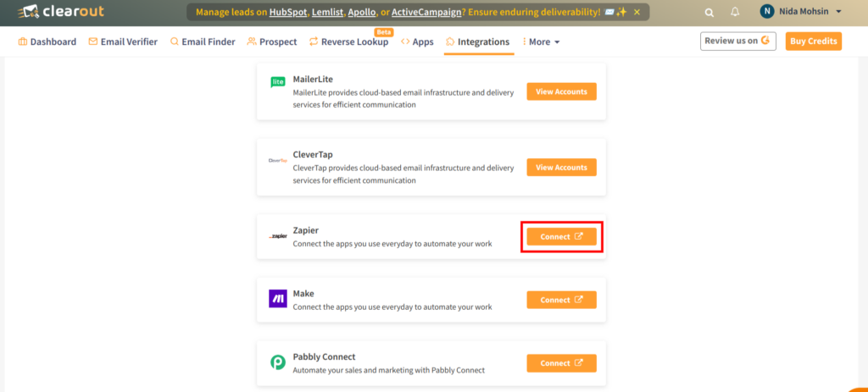
Task: Click the Buy Credits button
Action: pos(813,41)
